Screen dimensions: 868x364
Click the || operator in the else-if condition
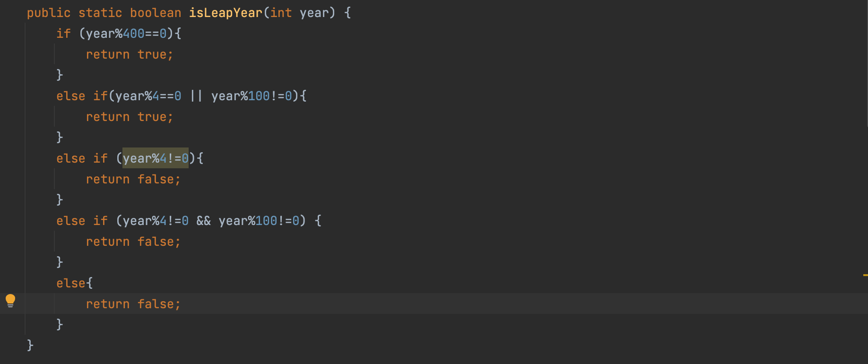(196, 96)
